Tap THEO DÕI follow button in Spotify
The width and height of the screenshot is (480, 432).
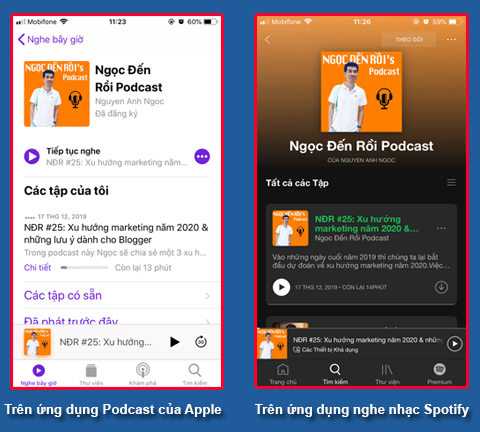[409, 40]
